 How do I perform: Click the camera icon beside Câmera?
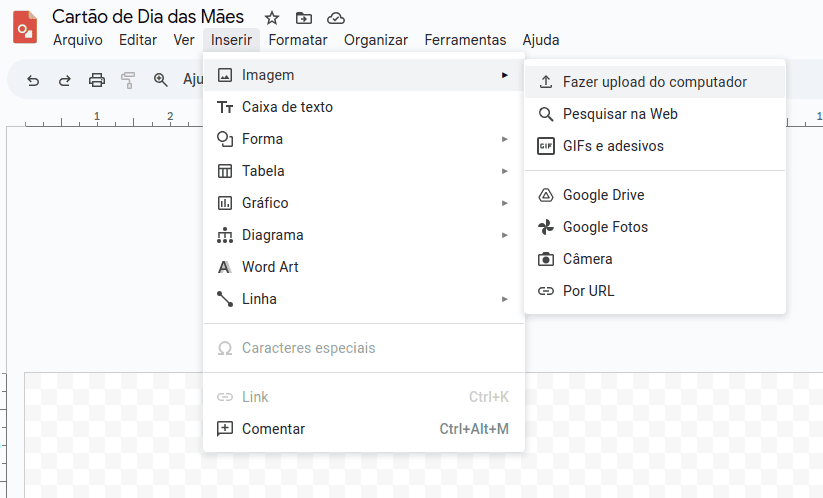[x=546, y=259]
